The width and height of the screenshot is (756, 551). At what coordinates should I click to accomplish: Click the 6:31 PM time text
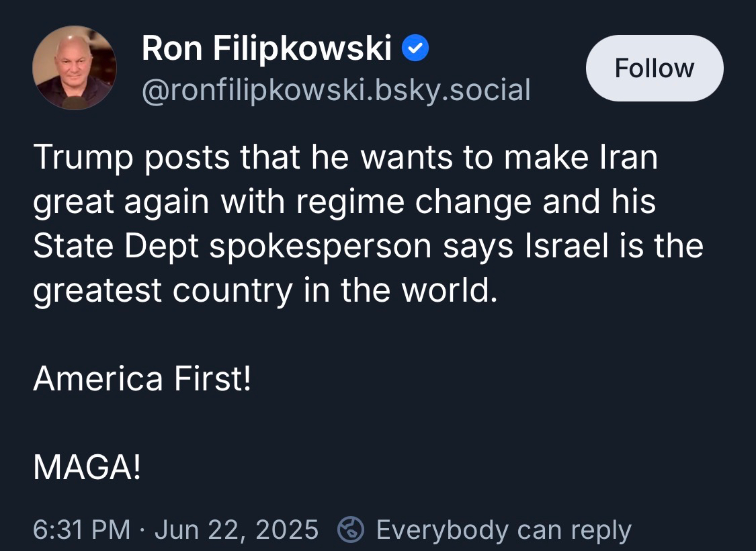point(81,529)
